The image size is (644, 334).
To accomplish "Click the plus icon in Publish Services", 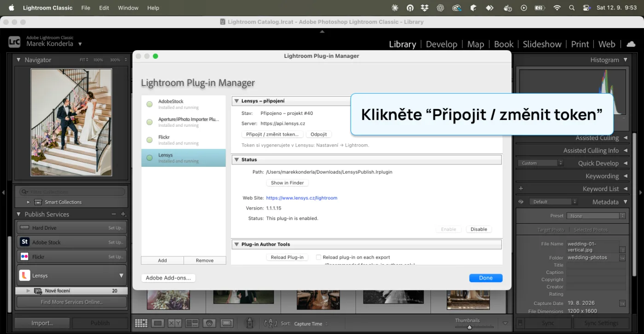I will coord(123,214).
